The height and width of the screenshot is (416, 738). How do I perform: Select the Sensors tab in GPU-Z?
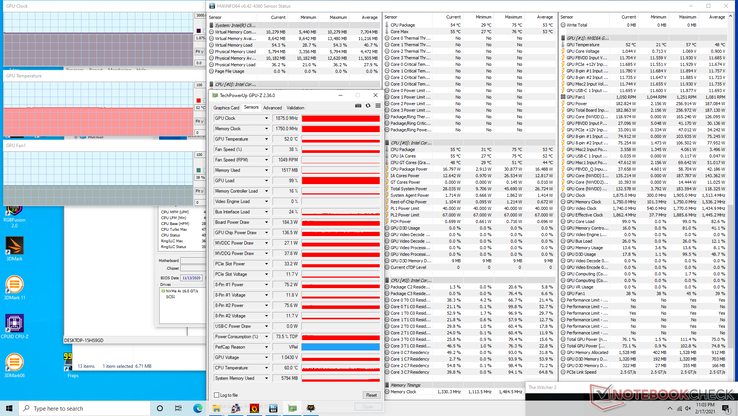251,107
